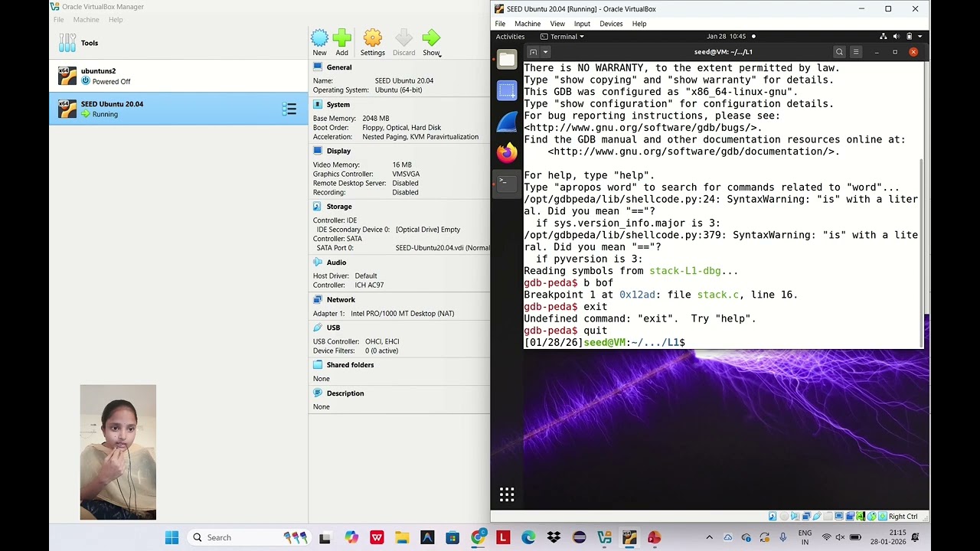Screen dimensions: 980x551
Task: Click the mouse integration indicator in VM status bar
Action: [x=872, y=517]
